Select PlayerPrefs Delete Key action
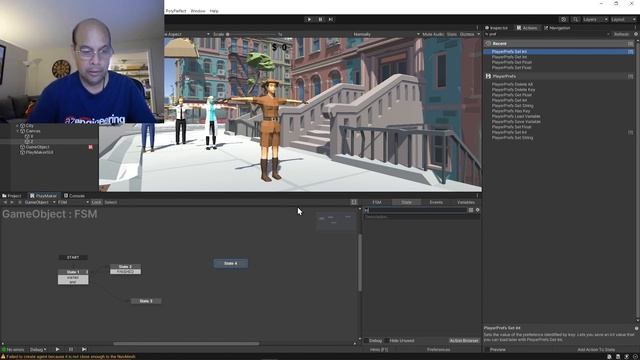The image size is (640, 360). coord(513,89)
